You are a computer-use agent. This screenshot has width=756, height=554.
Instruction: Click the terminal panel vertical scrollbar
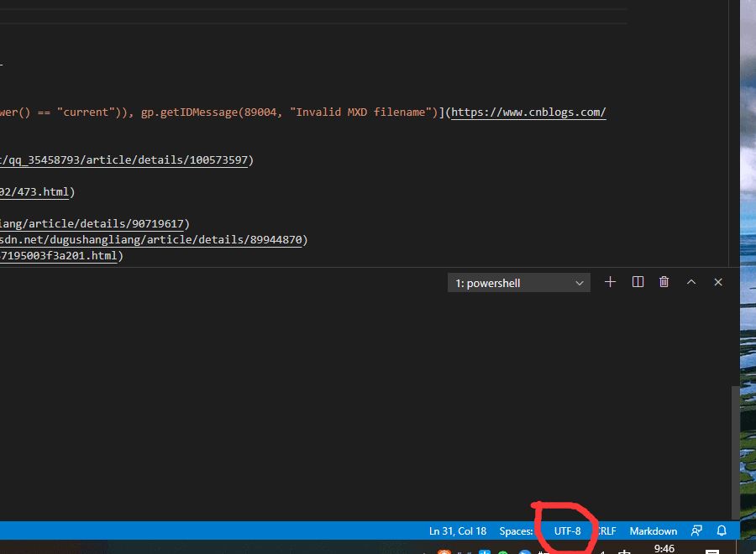[736, 452]
